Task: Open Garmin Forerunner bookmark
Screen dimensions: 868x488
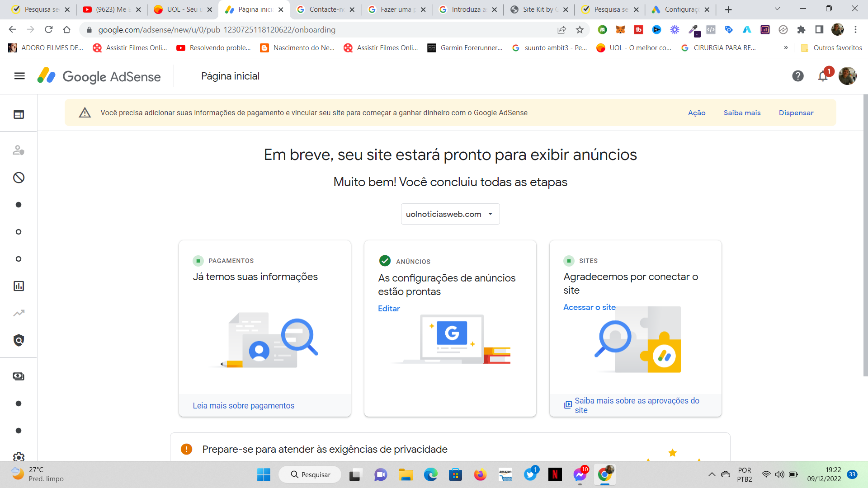Action: pyautogui.click(x=465, y=48)
